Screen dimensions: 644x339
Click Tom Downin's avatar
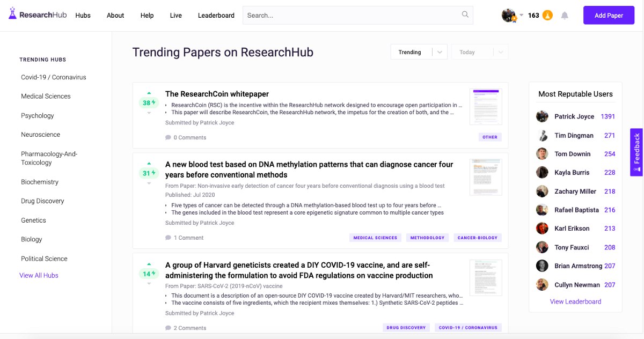(x=542, y=154)
